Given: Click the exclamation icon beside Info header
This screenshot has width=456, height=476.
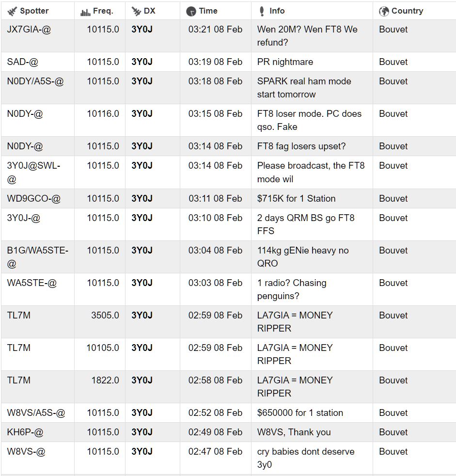Looking at the screenshot, I should point(262,12).
